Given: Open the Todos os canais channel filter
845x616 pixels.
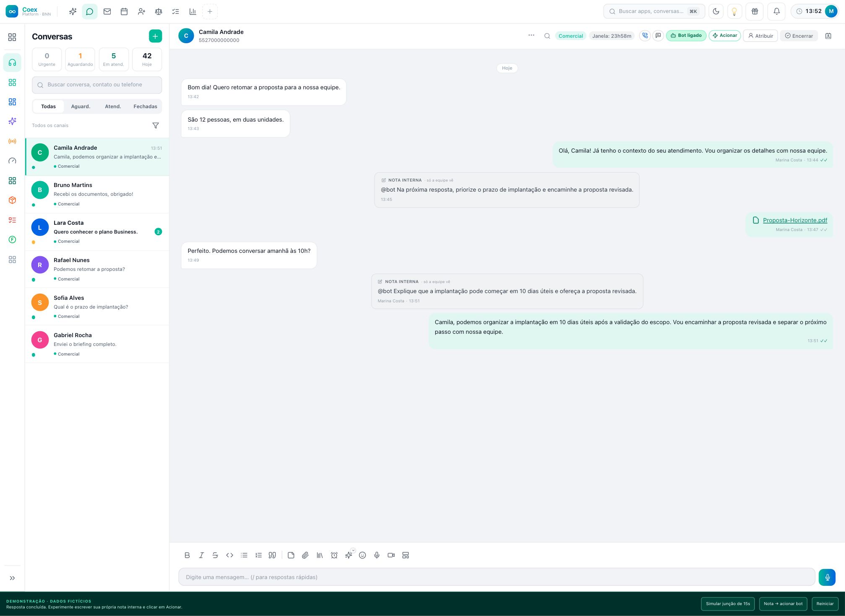Looking at the screenshot, I should click(50, 125).
